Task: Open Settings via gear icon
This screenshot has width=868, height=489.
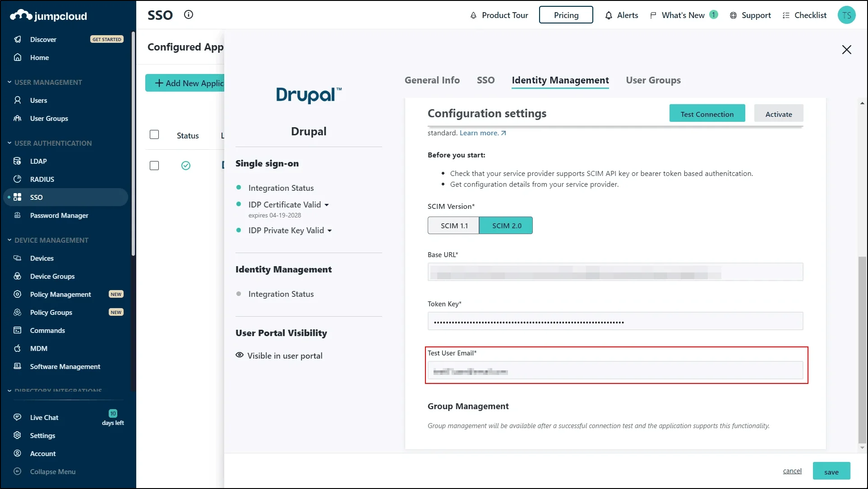Action: [18, 435]
